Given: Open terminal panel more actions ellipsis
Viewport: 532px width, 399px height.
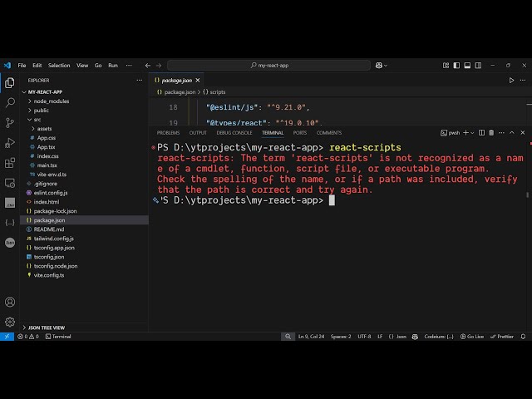Looking at the screenshot, I should (501, 133).
